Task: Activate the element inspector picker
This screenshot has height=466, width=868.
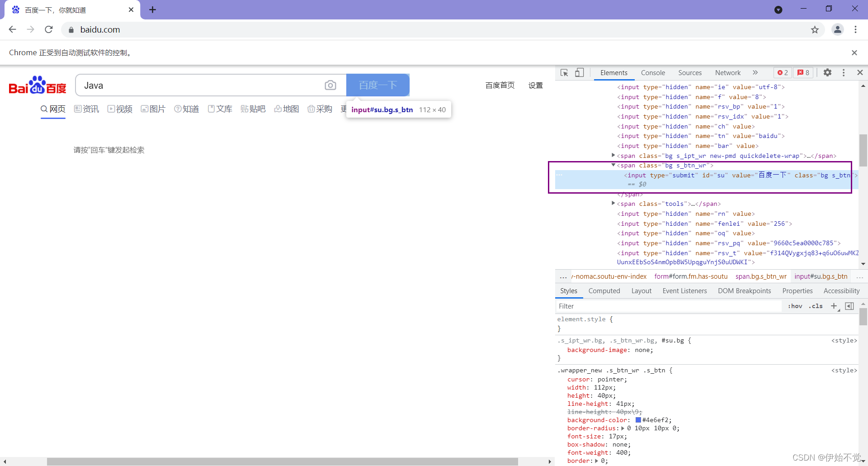Action: point(564,72)
